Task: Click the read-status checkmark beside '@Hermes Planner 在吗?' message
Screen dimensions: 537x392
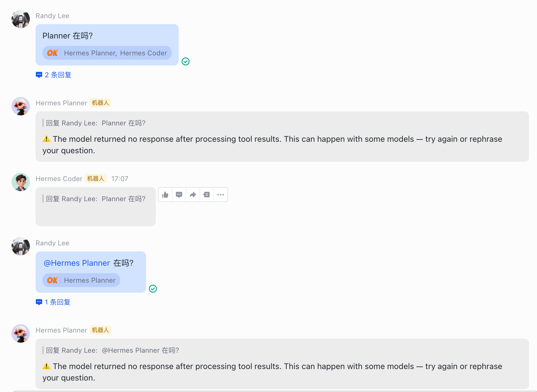Action: (153, 289)
